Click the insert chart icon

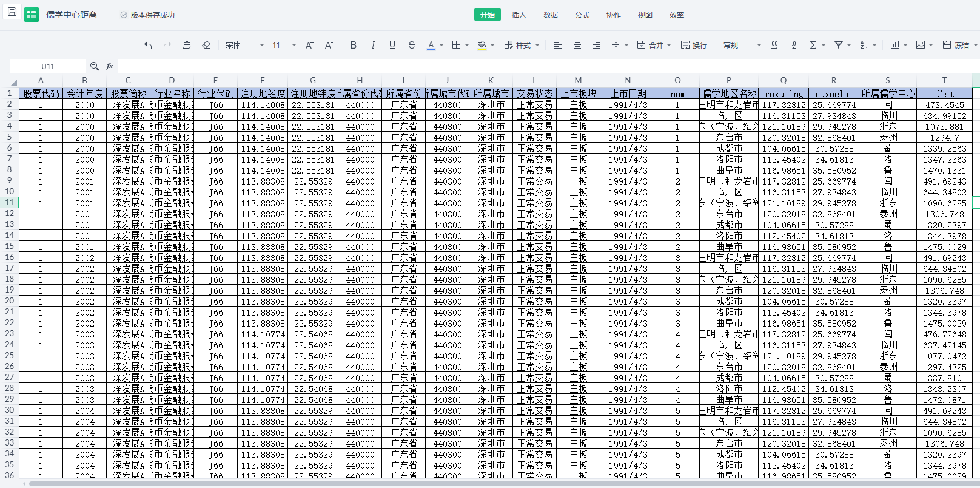(x=894, y=45)
